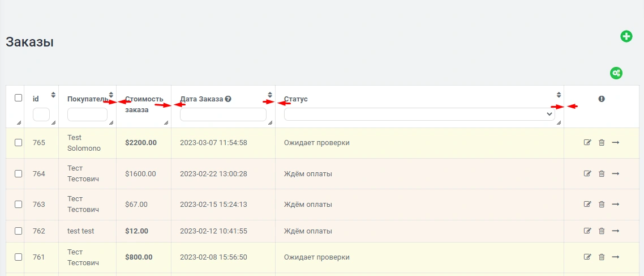The width and height of the screenshot is (644, 276).
Task: Sort by Статус column sort arrows
Action: tap(559, 95)
